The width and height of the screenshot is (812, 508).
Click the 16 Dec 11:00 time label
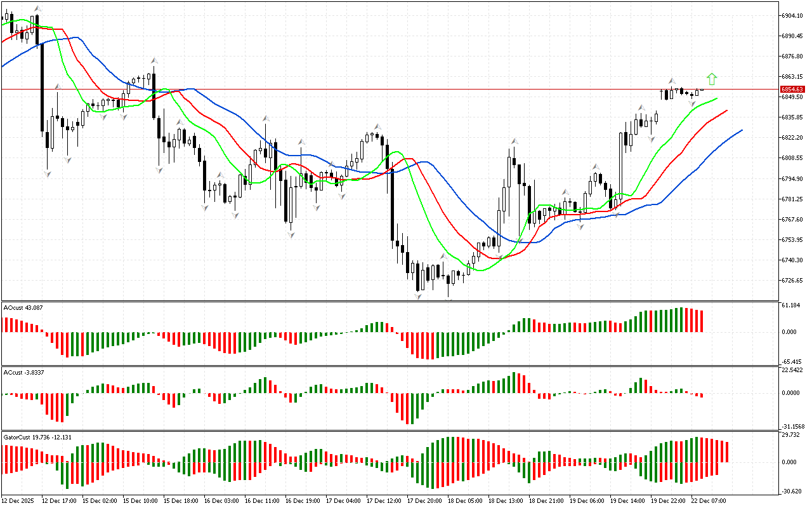pyautogui.click(x=262, y=501)
